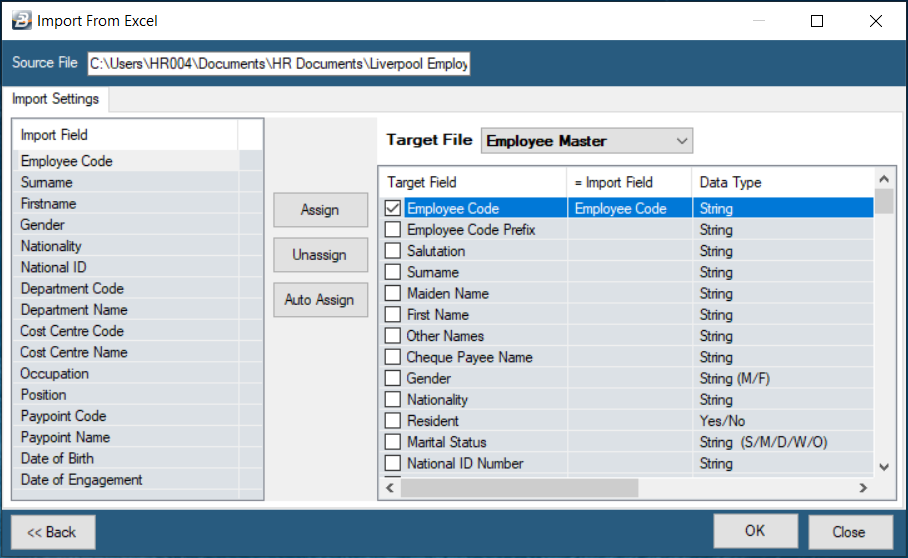Close the window via title bar X
Screen dimensions: 908x558
tap(876, 21)
